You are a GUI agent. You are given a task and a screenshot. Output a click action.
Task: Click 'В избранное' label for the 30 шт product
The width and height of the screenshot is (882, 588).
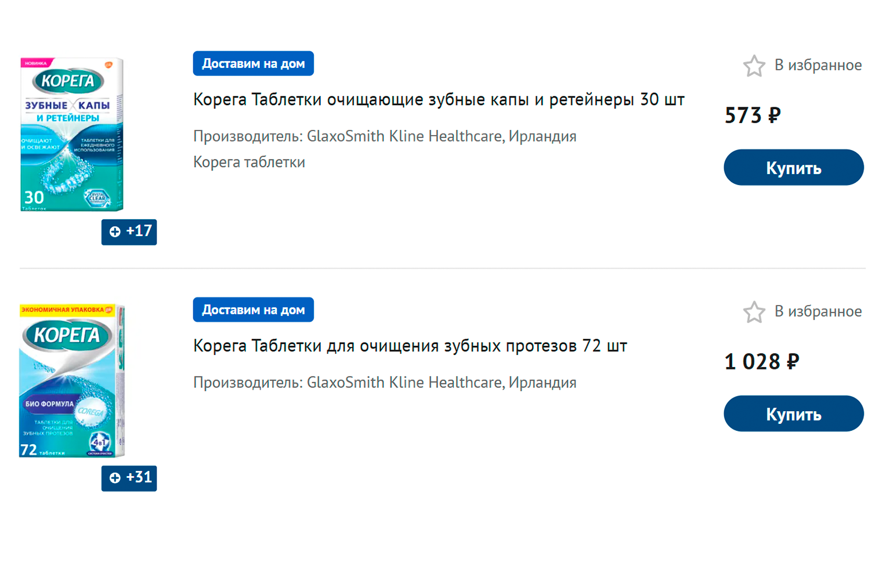818,66
